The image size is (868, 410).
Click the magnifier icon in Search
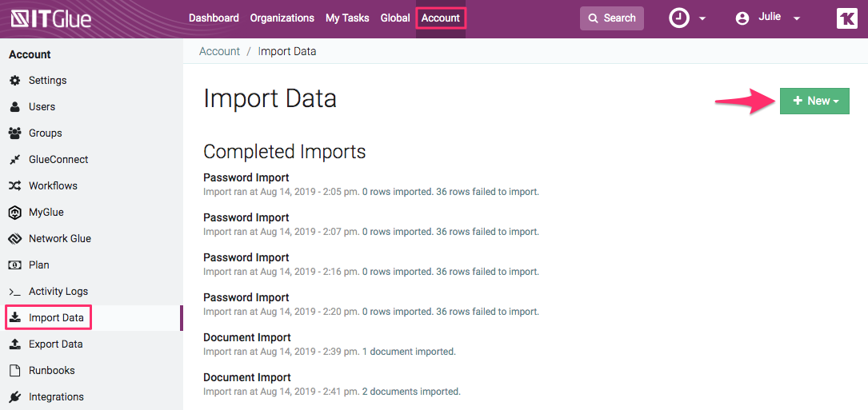click(x=594, y=18)
